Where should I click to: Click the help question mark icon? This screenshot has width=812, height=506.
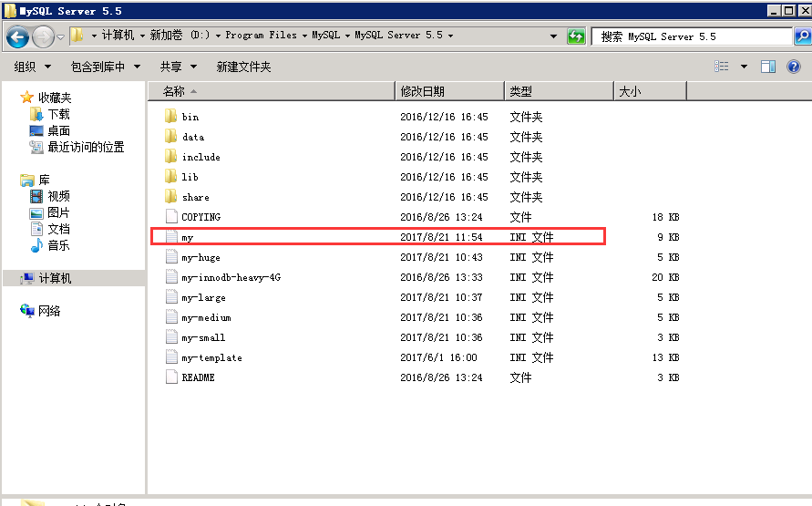[794, 67]
